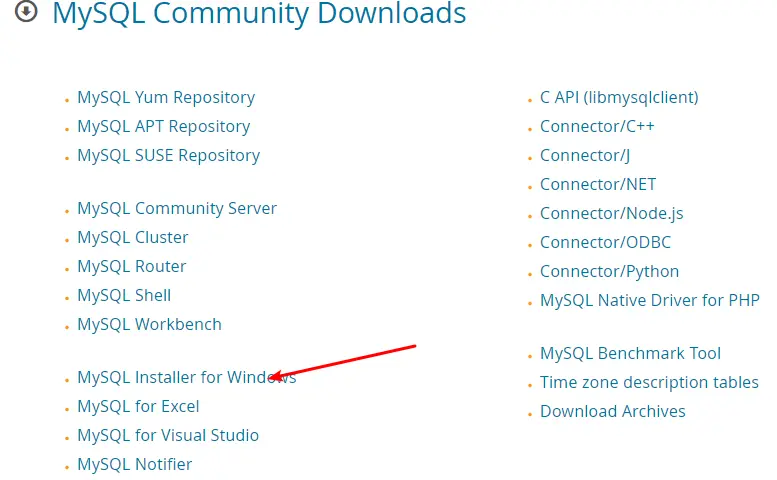Click the MySQL Shell link

[124, 295]
